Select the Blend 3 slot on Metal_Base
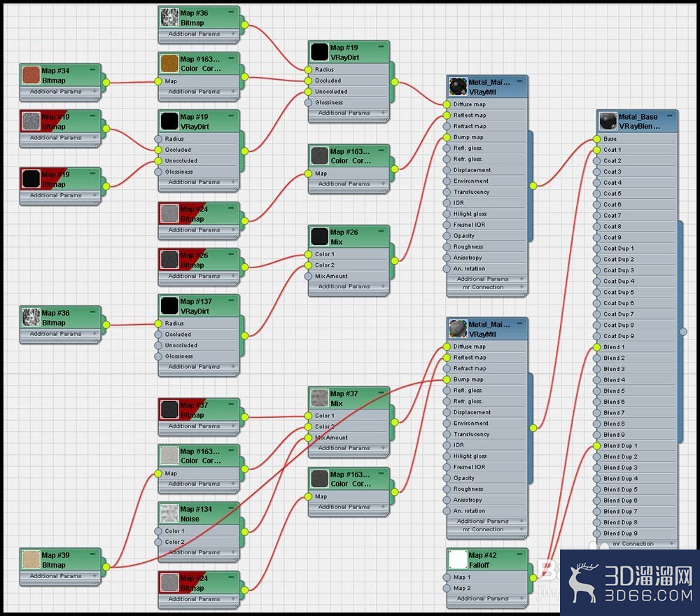This screenshot has height=616, width=700. pyautogui.click(x=637, y=369)
